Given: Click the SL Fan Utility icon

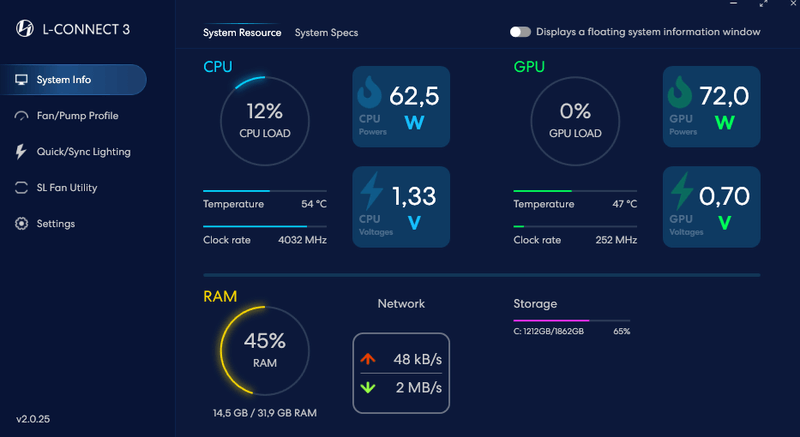Looking at the screenshot, I should 21,188.
